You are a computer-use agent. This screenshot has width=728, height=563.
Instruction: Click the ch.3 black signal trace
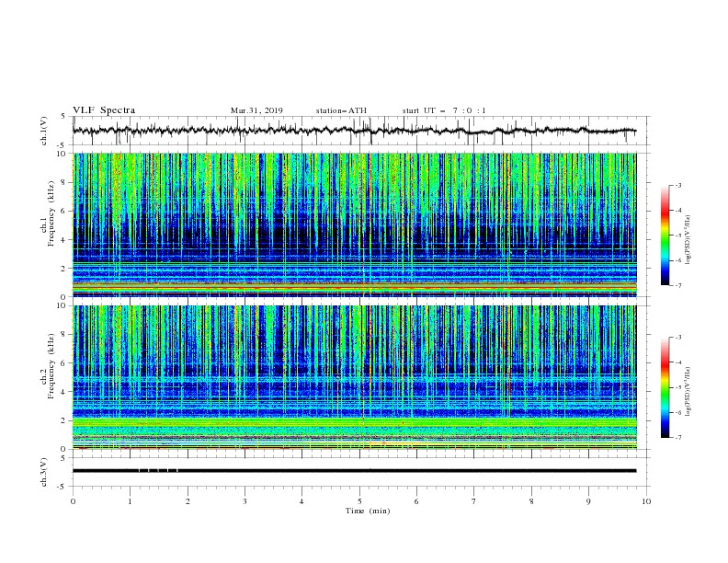(x=354, y=471)
